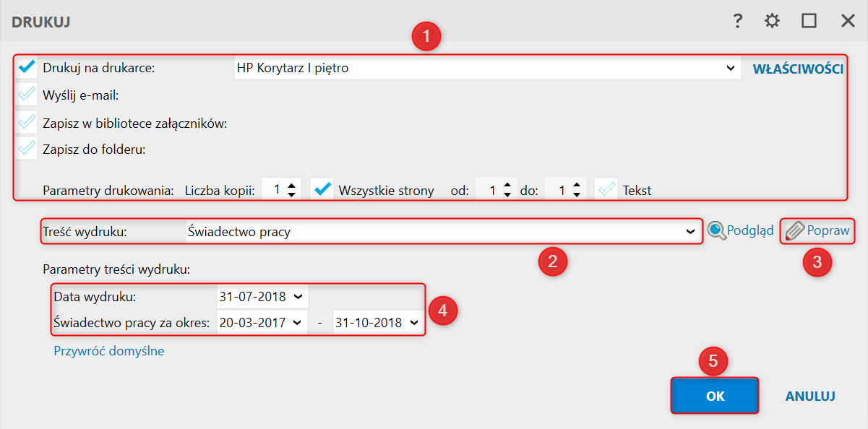Open the help question mark icon
The height and width of the screenshot is (429, 868).
tap(737, 21)
